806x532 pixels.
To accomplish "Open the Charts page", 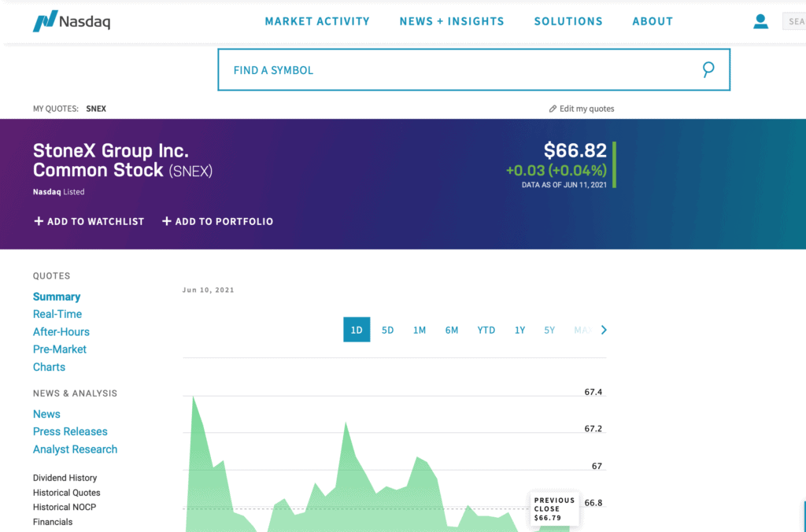I will pos(49,367).
